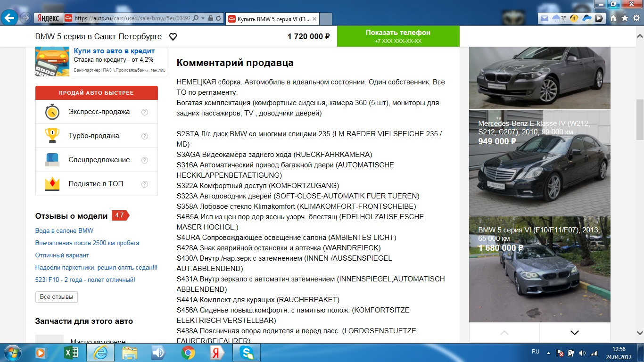Image resolution: width=644 pixels, height=362 pixels.
Task: Open Windows Explorer folder from taskbar
Action: pyautogui.click(x=129, y=353)
